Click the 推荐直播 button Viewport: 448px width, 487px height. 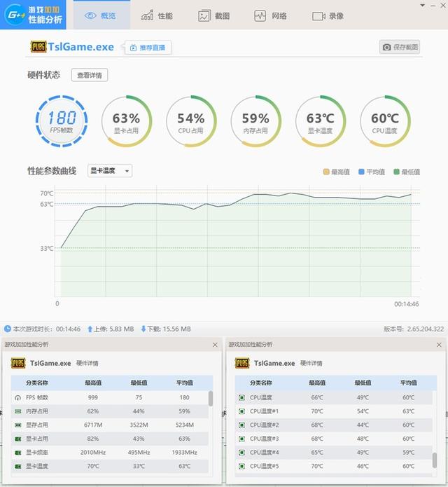tap(148, 48)
